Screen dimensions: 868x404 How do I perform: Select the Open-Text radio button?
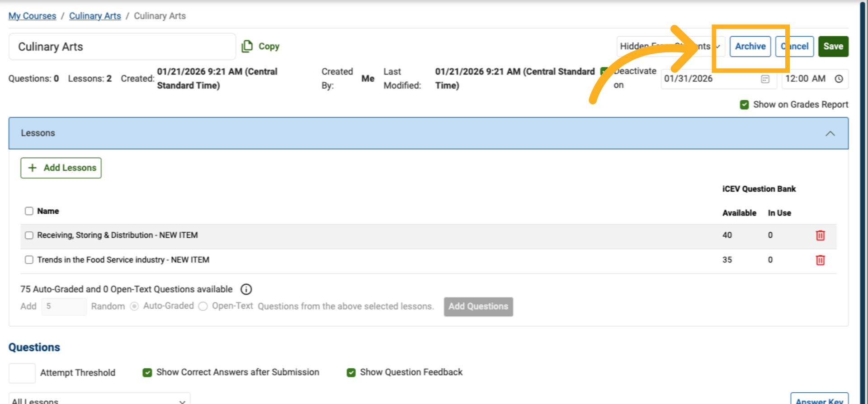(x=203, y=306)
